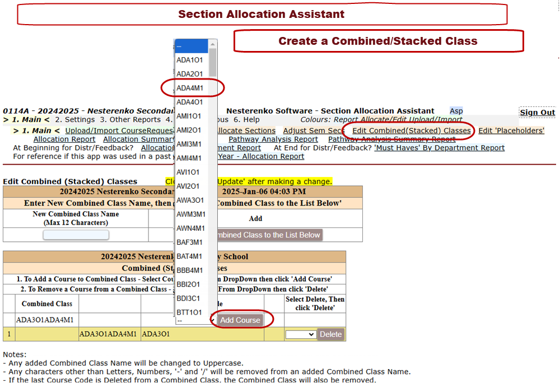This screenshot has height=392, width=560.
Task: Open the Pathway Analysis Summary Report link
Action: [391, 139]
